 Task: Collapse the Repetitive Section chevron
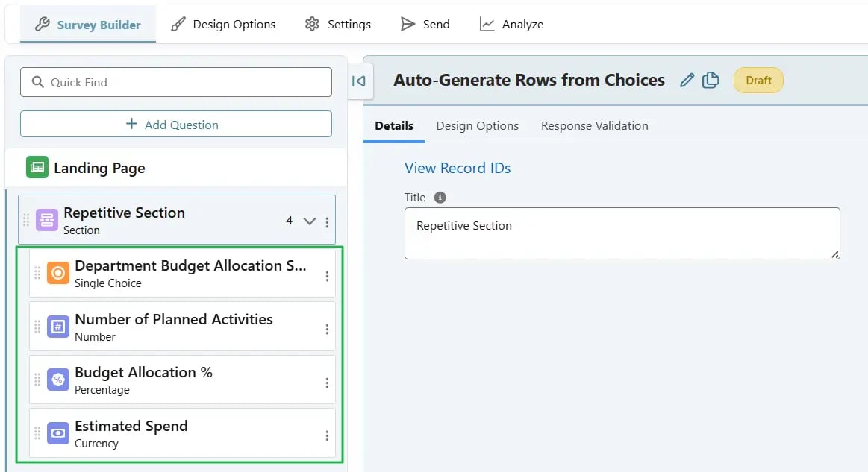[310, 221]
